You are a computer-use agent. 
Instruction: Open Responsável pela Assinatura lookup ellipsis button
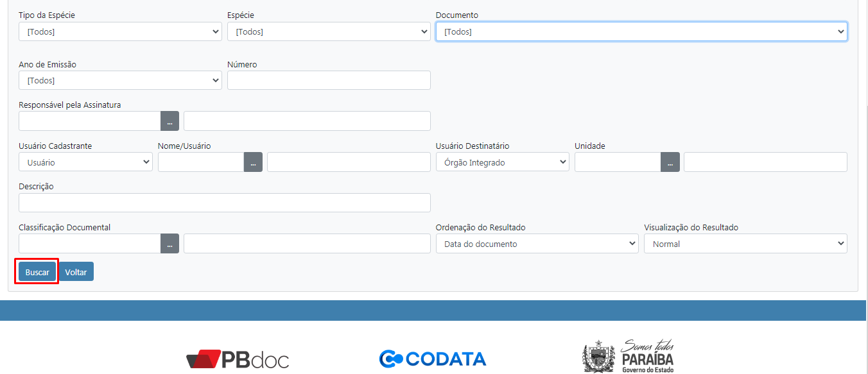pyautogui.click(x=169, y=121)
